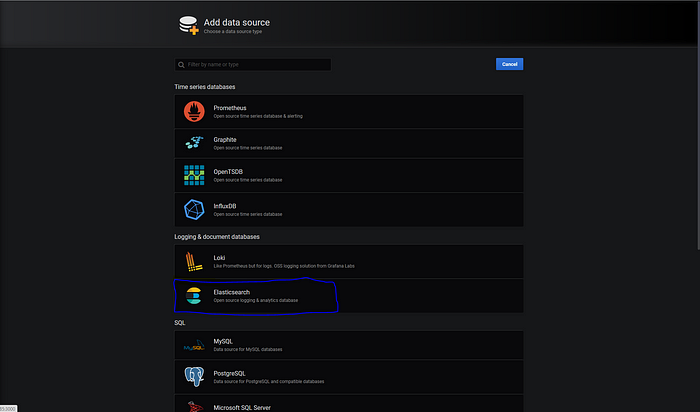Choose the Graphite data source title

click(225, 139)
